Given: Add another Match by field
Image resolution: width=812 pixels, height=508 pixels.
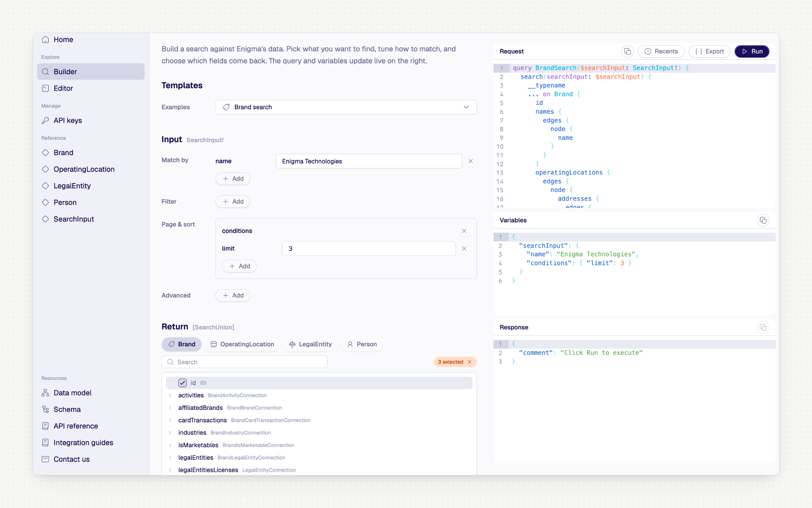Looking at the screenshot, I should click(233, 179).
